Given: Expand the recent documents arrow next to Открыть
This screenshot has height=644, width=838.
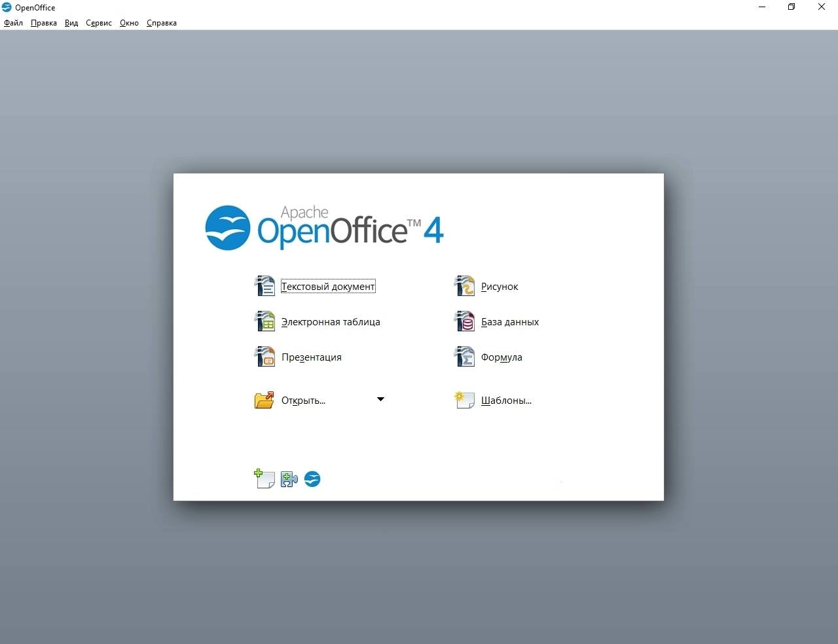Looking at the screenshot, I should (x=380, y=399).
